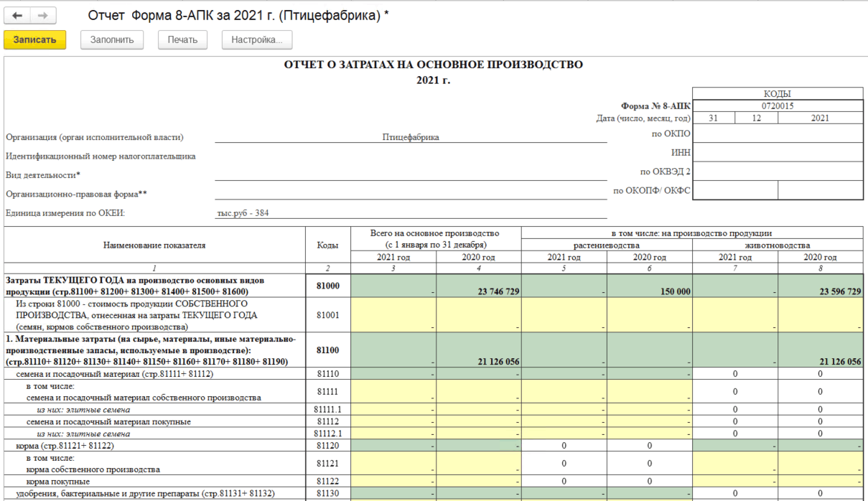
Task: Go forward with the right arrow button
Action: click(x=42, y=15)
